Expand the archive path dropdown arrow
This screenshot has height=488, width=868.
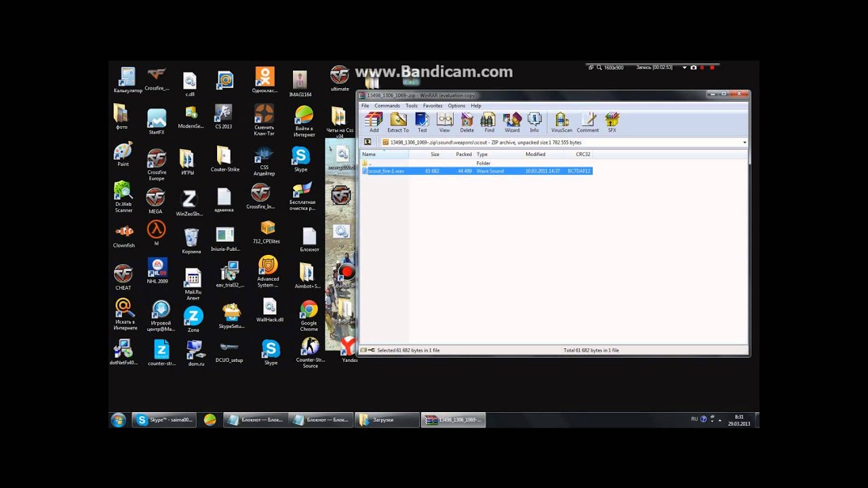(x=745, y=142)
